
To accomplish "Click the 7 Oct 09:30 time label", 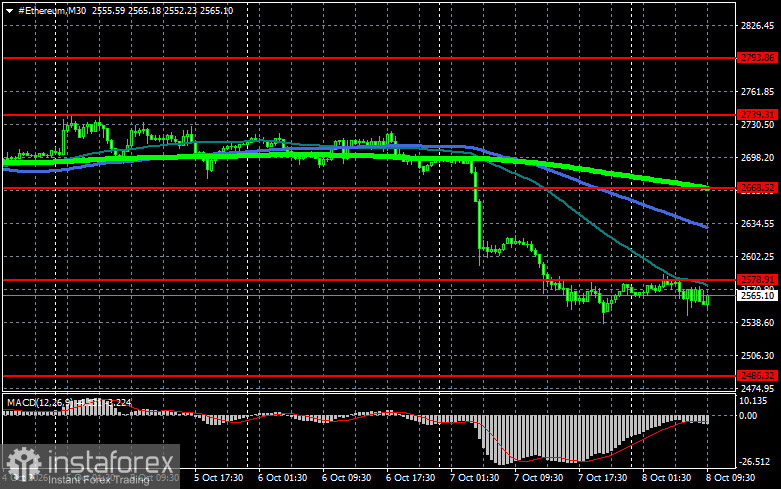I will coord(538,478).
